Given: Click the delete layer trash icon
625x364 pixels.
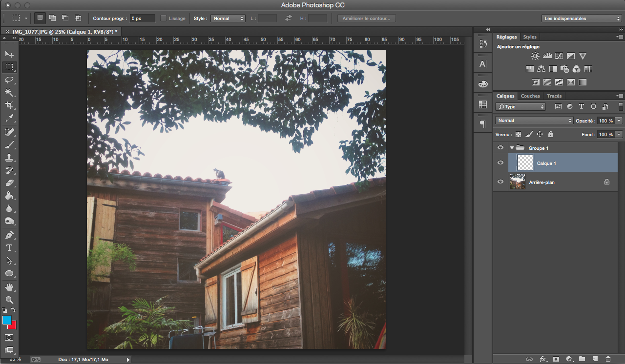Looking at the screenshot, I should [x=608, y=359].
